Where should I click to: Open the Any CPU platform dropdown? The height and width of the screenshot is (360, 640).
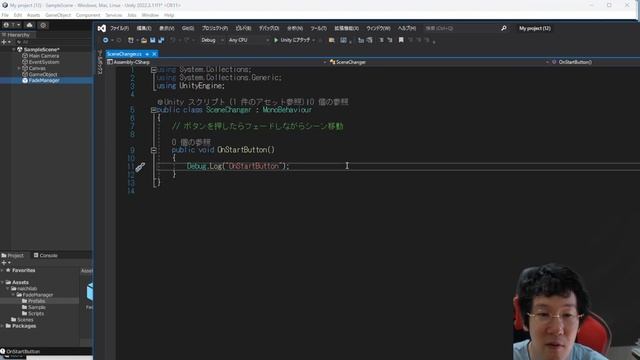[x=249, y=40]
